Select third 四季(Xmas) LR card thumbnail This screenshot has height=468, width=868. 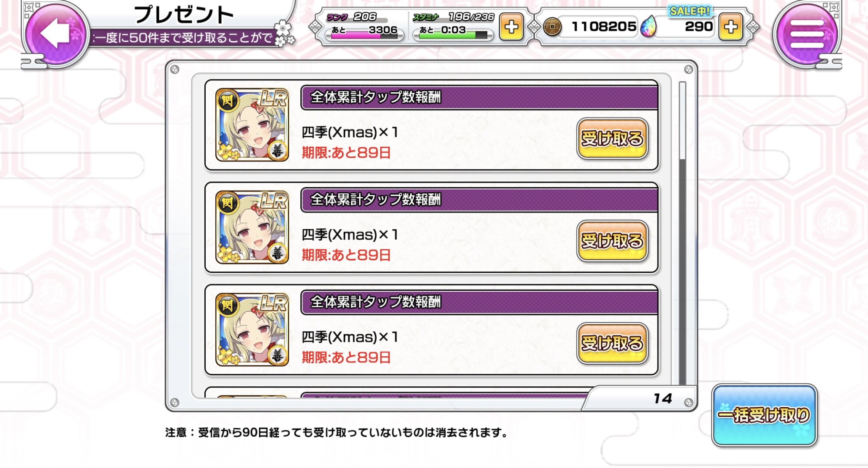pyautogui.click(x=252, y=330)
